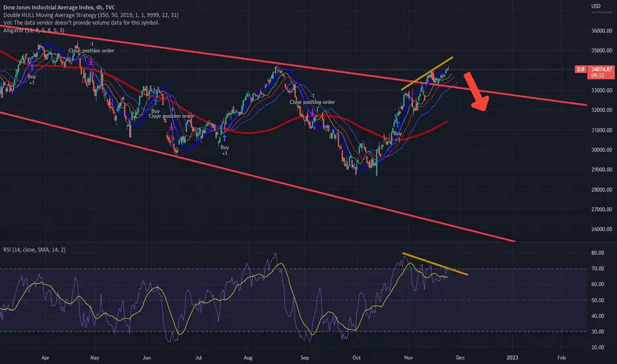The width and height of the screenshot is (617, 364).
Task: Click the May label on time axis
Action: click(95, 357)
